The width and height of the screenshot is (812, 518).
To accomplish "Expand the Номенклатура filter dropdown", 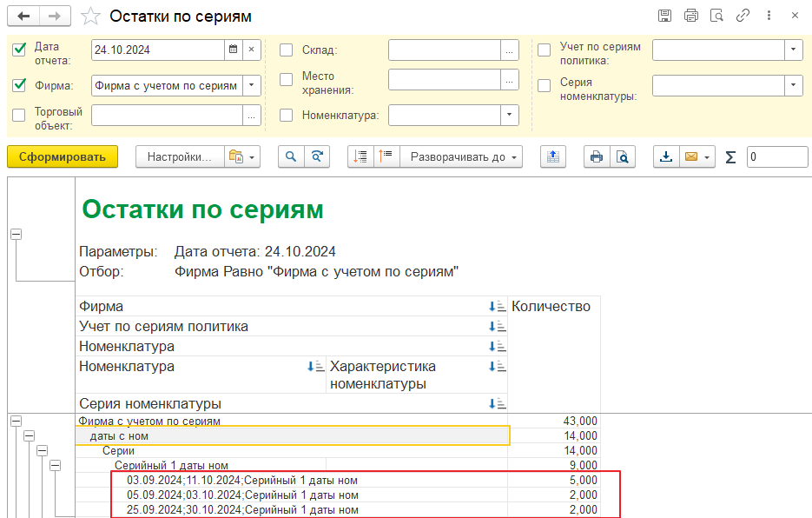I will point(509,115).
